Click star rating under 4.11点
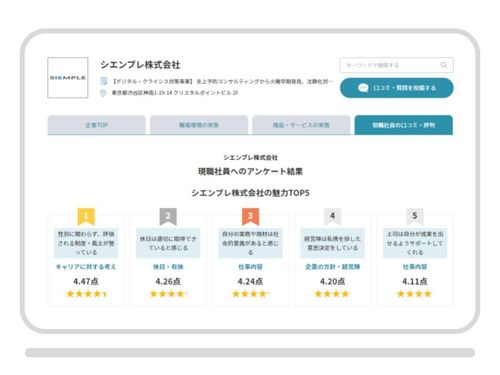The width and height of the screenshot is (500, 375). [415, 294]
